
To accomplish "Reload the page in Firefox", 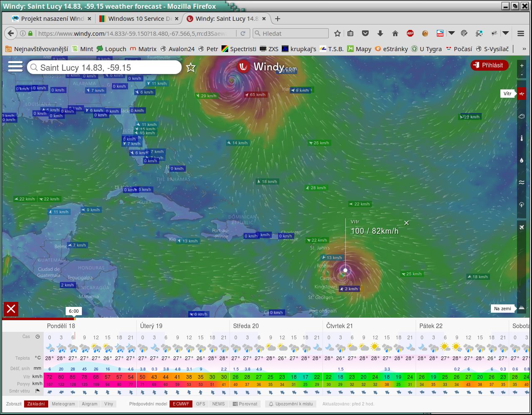I will [x=243, y=33].
